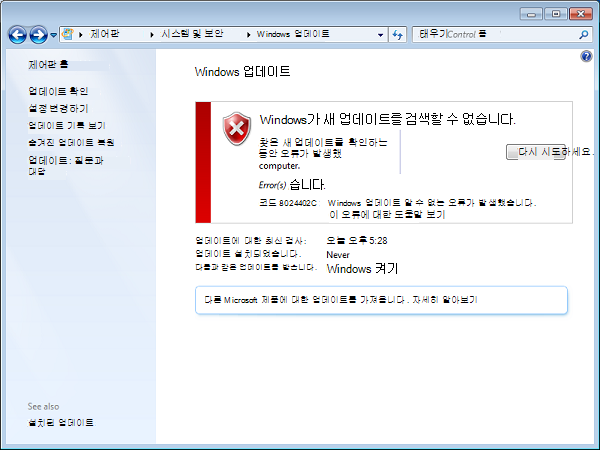
Task: Maximize the Windows Update window
Action: 556,14
